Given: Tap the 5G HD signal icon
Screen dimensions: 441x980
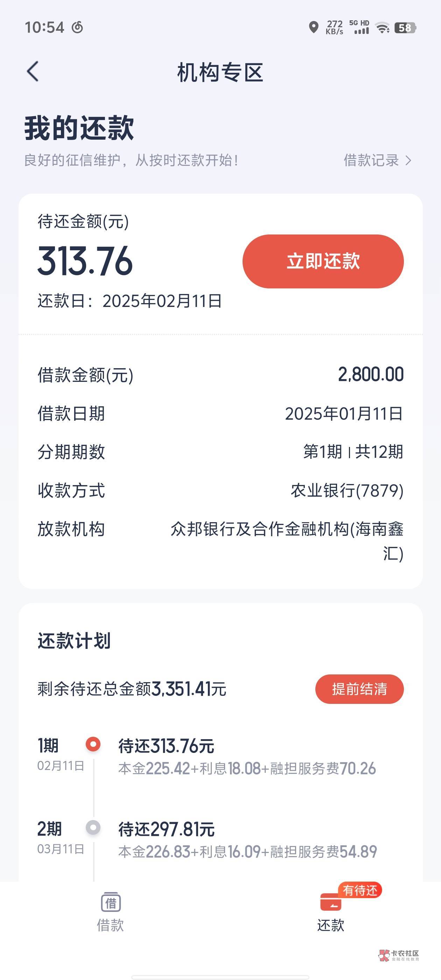Looking at the screenshot, I should (359, 27).
